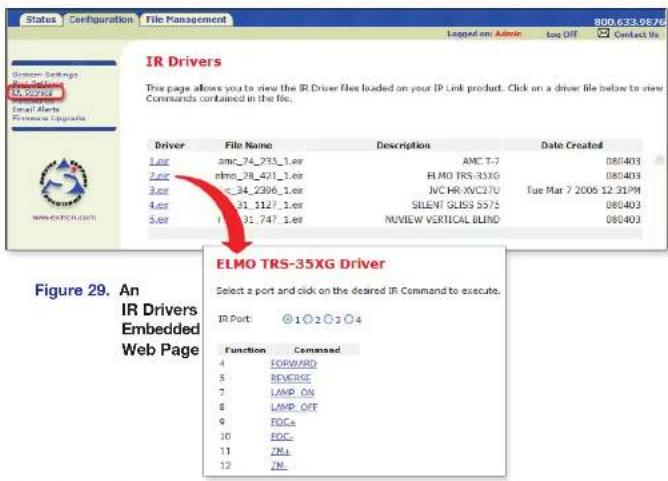668x481 pixels.
Task: Click the Tue Mar 7 2006 date
Action: coord(584,190)
